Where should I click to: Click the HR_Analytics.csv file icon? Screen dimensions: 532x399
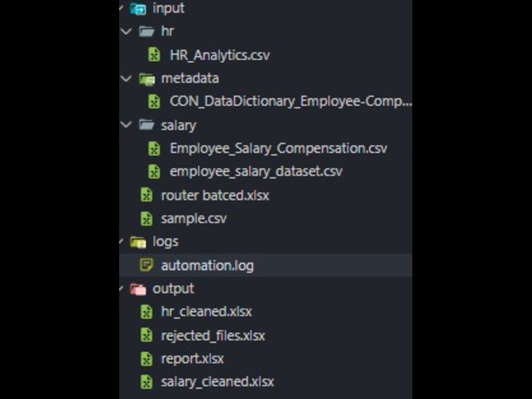[154, 54]
